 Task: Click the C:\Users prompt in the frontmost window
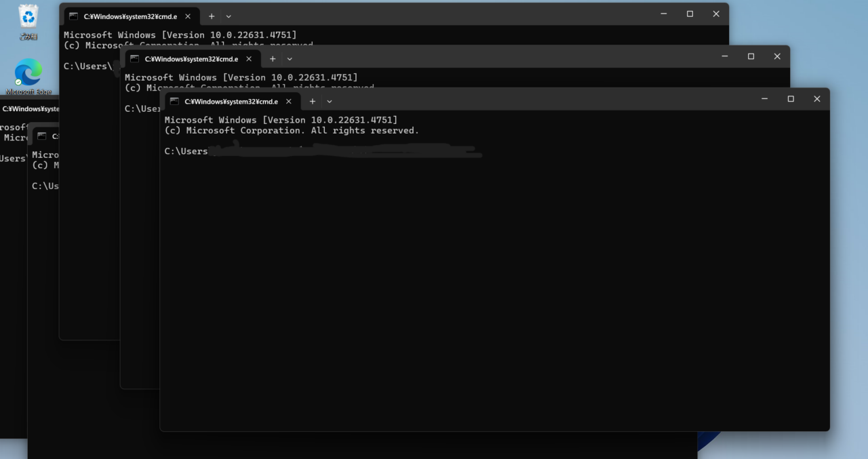coord(186,151)
